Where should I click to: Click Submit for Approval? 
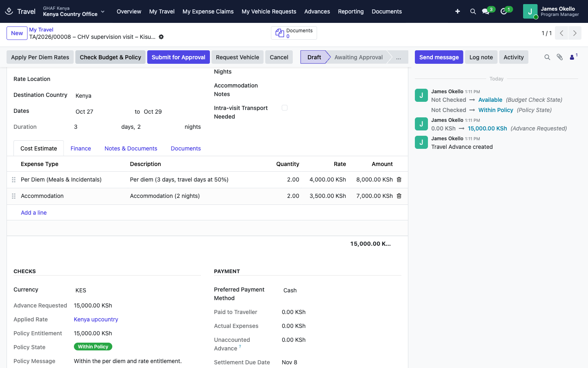click(x=178, y=57)
